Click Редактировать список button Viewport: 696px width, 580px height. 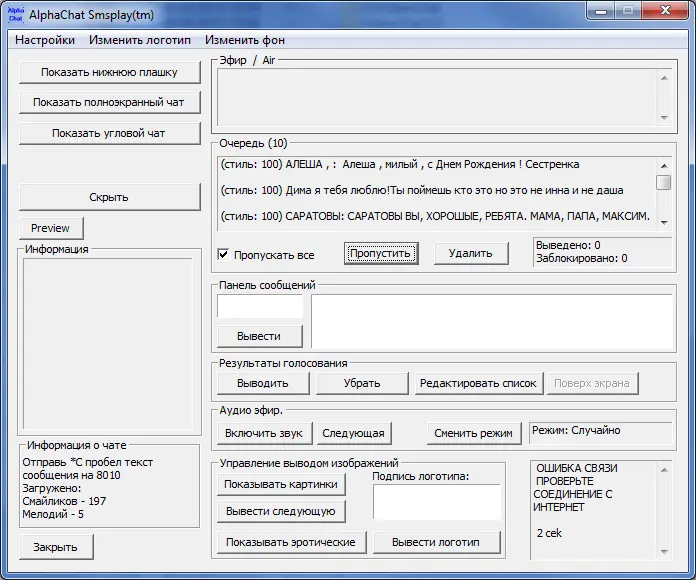coord(478,383)
